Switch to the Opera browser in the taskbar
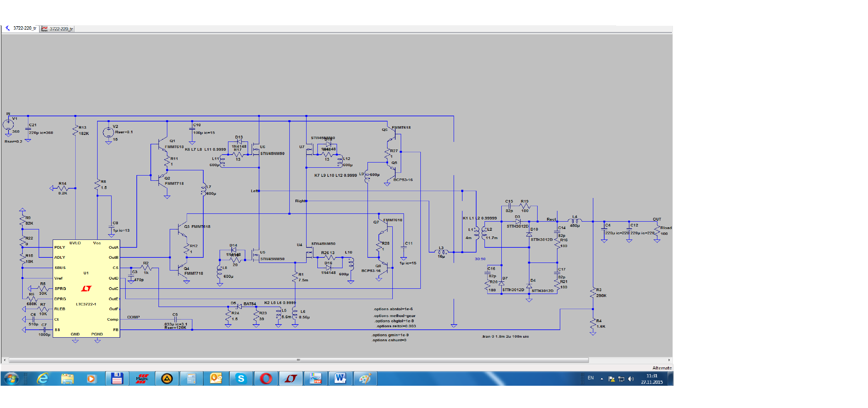 coord(266,379)
